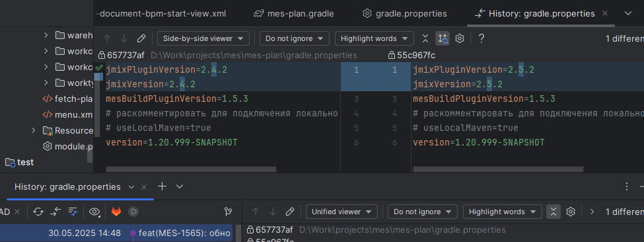Click # useLocalMaven=true in left pane

click(x=158, y=128)
